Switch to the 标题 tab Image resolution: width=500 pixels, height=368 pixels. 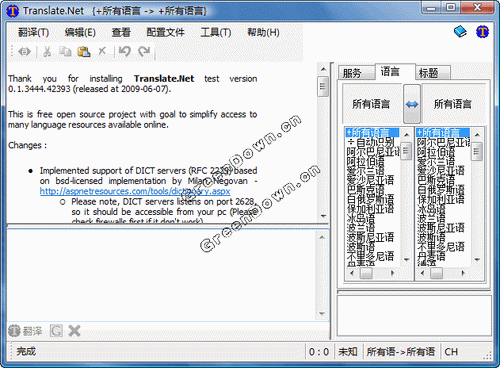click(433, 73)
